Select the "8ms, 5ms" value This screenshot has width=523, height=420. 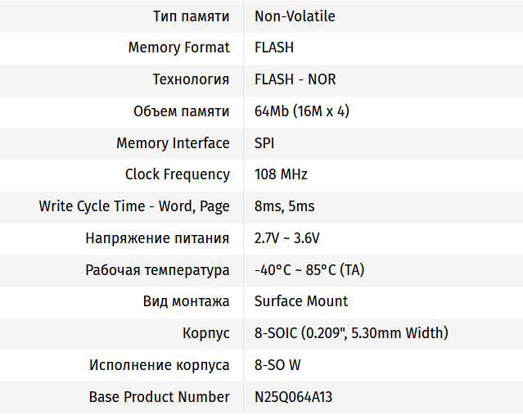pyautogui.click(x=284, y=206)
